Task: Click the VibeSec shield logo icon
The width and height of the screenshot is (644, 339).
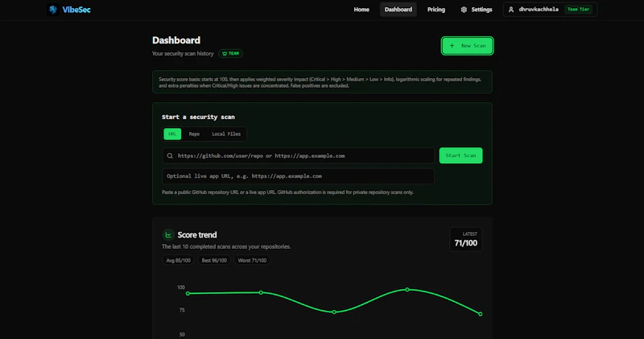Action: 53,10
